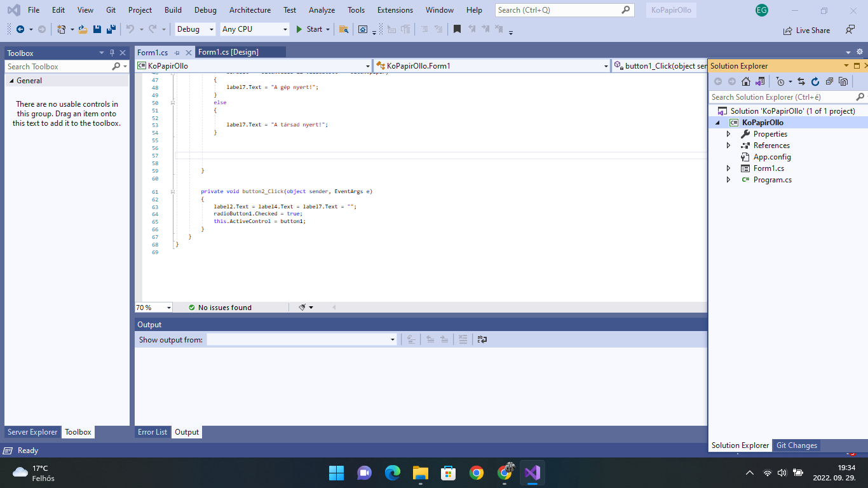
Task: Open the Build menu
Action: [x=173, y=10]
